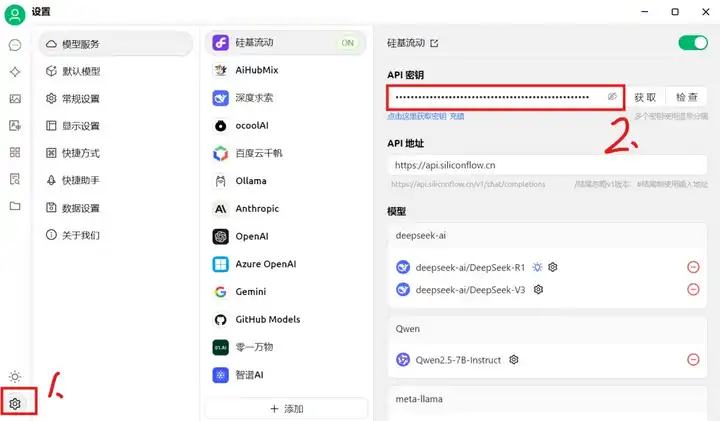Click the 获取 API key button

point(645,97)
